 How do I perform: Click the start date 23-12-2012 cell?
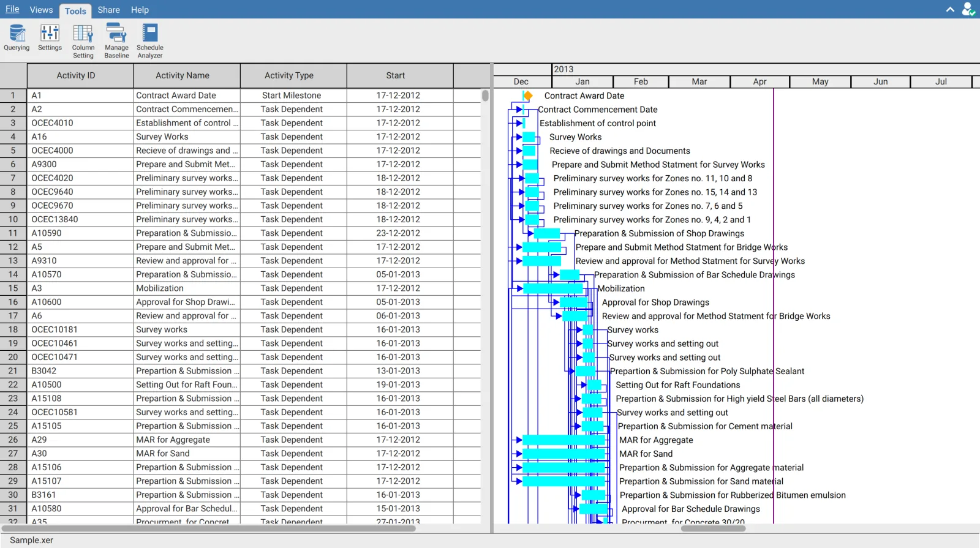tap(400, 233)
